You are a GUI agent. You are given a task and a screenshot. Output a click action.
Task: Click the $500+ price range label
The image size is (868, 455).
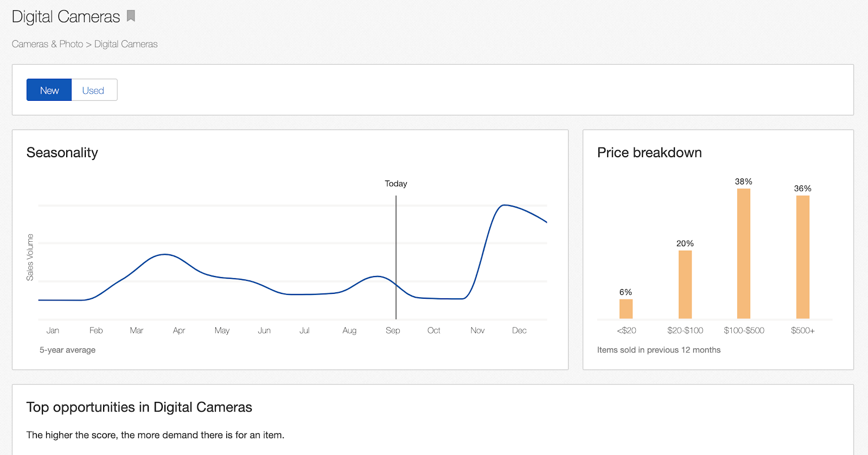click(803, 330)
